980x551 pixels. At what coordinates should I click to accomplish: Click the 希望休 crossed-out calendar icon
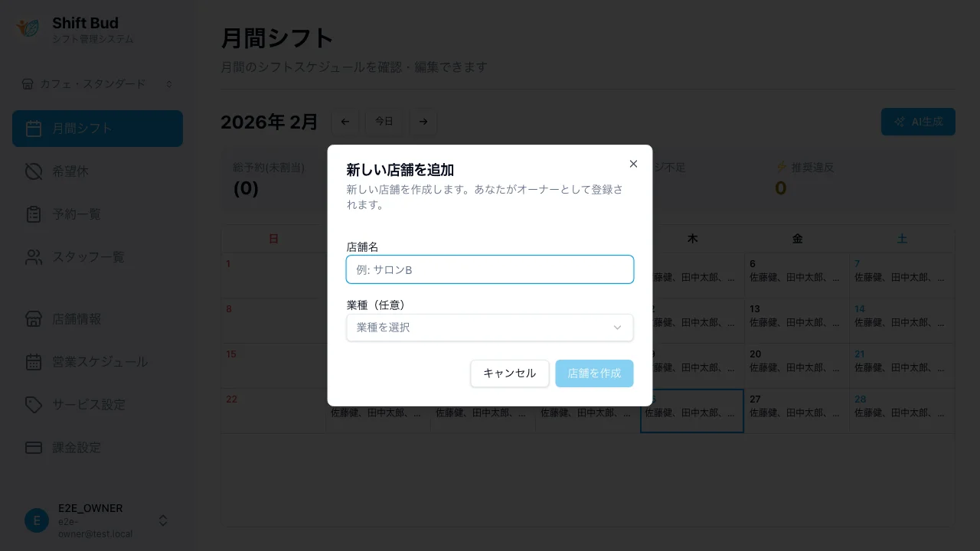[34, 171]
